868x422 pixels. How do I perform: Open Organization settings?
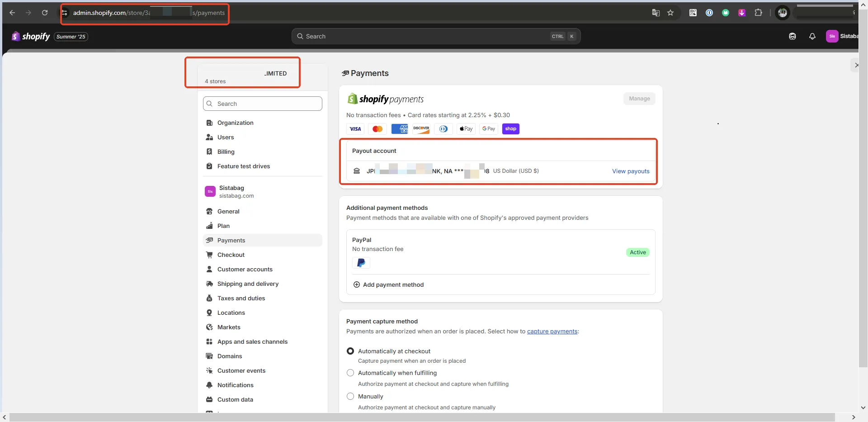(263, 123)
